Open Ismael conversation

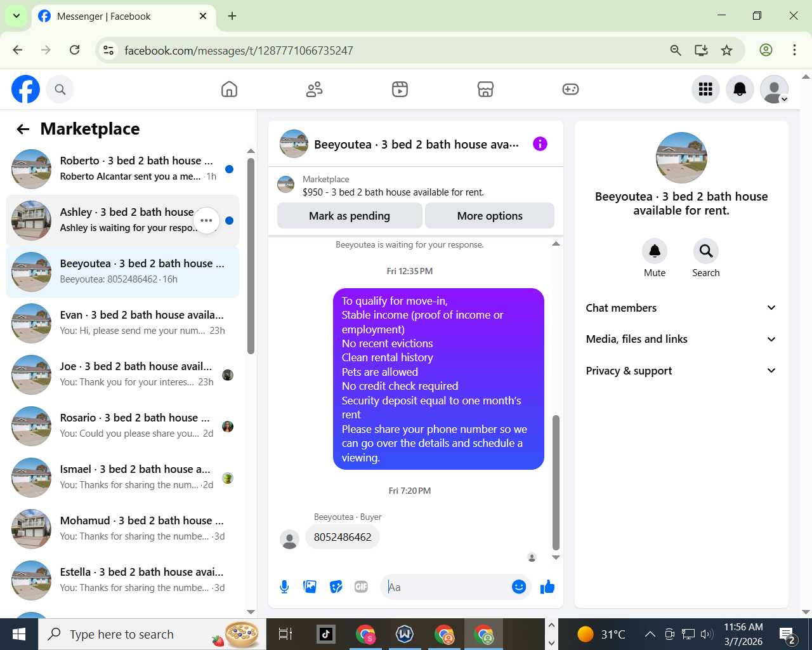(x=122, y=477)
